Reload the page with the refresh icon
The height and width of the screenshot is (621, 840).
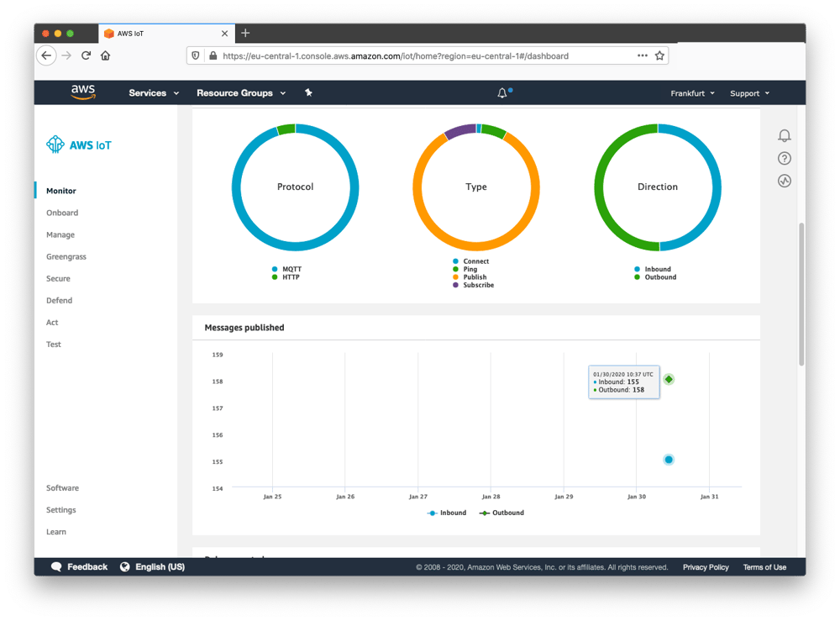coord(86,55)
